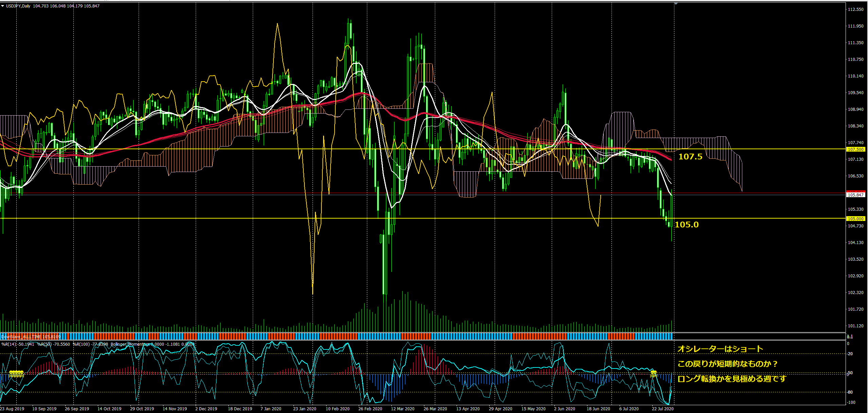868x413 pixels.
Task: Select the 107.5 text annotation
Action: pos(690,157)
